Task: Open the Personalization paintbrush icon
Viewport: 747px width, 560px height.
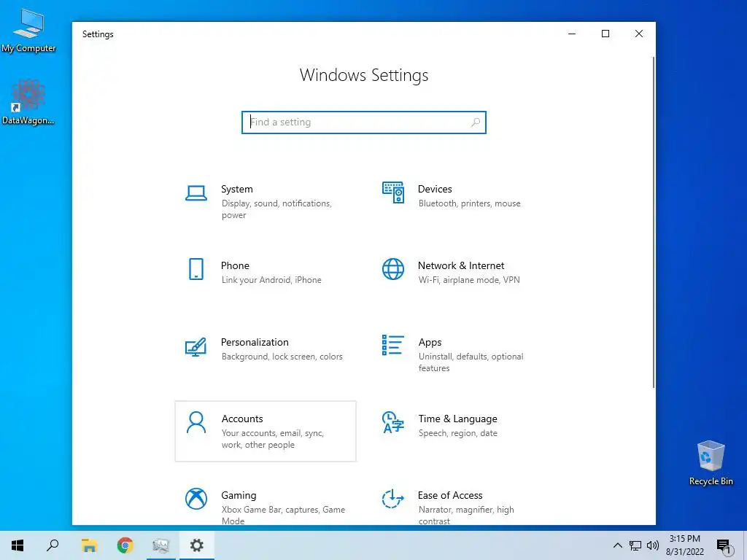Action: coord(196,346)
